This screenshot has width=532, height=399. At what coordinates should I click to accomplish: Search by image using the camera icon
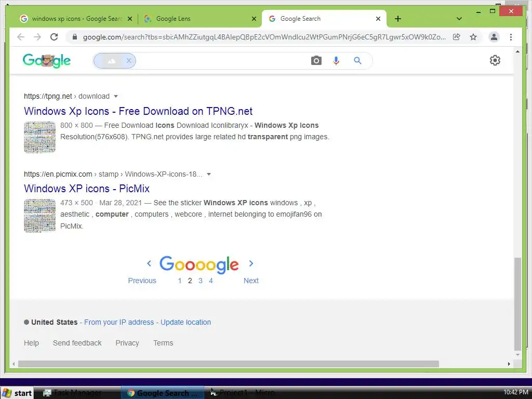[x=316, y=61]
